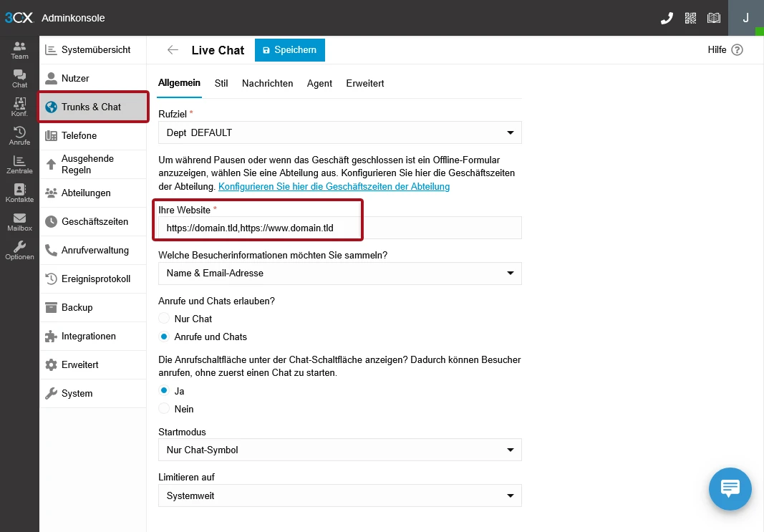764x532 pixels.
Task: Open the Besucherinformationen dropdown
Action: (339, 273)
